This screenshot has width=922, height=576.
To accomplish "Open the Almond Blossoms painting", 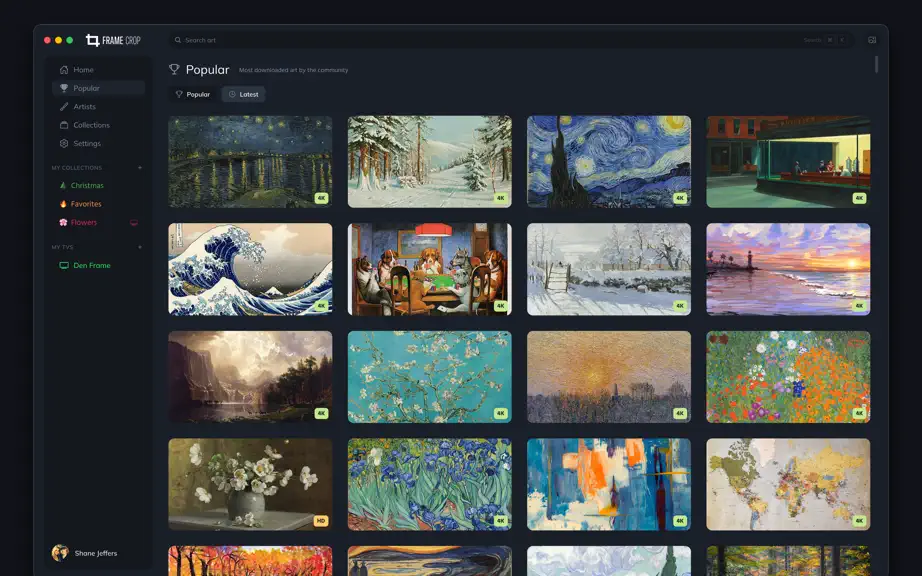I will click(430, 377).
